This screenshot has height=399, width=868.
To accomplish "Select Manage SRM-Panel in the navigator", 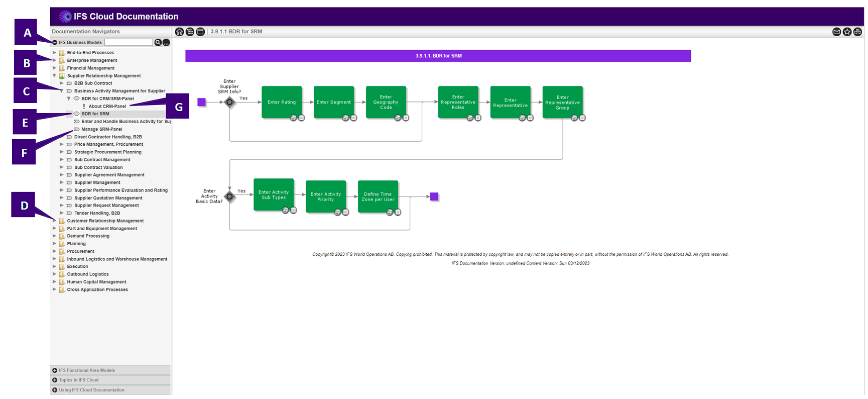I will (101, 129).
